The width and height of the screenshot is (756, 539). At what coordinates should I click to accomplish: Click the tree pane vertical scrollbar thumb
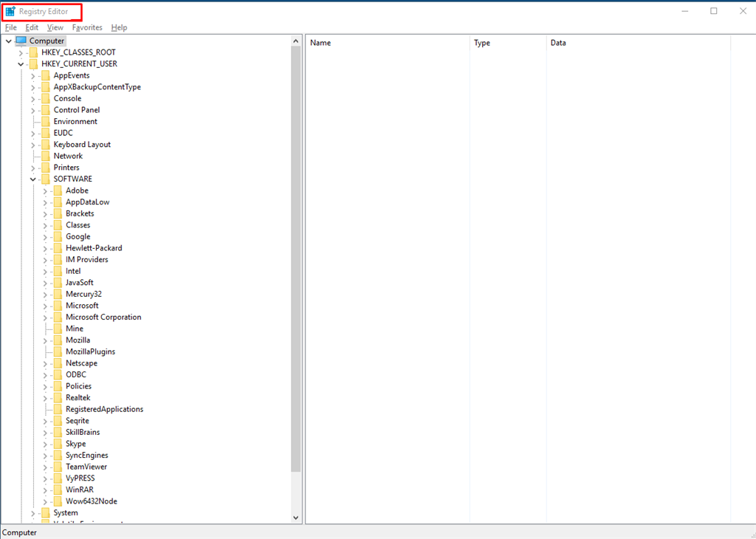tap(296, 259)
